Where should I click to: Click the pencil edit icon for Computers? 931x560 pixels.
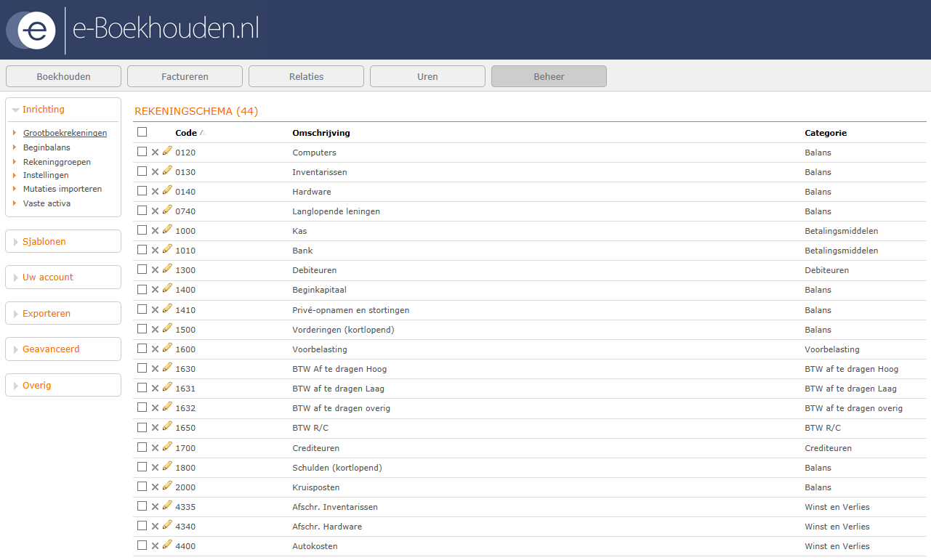pyautogui.click(x=167, y=151)
